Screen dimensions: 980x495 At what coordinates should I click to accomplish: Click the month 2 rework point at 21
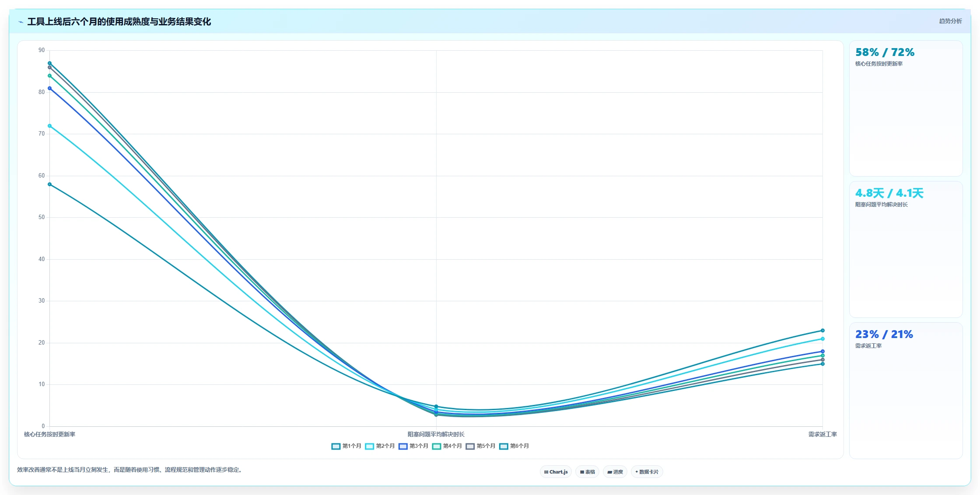tap(822, 339)
